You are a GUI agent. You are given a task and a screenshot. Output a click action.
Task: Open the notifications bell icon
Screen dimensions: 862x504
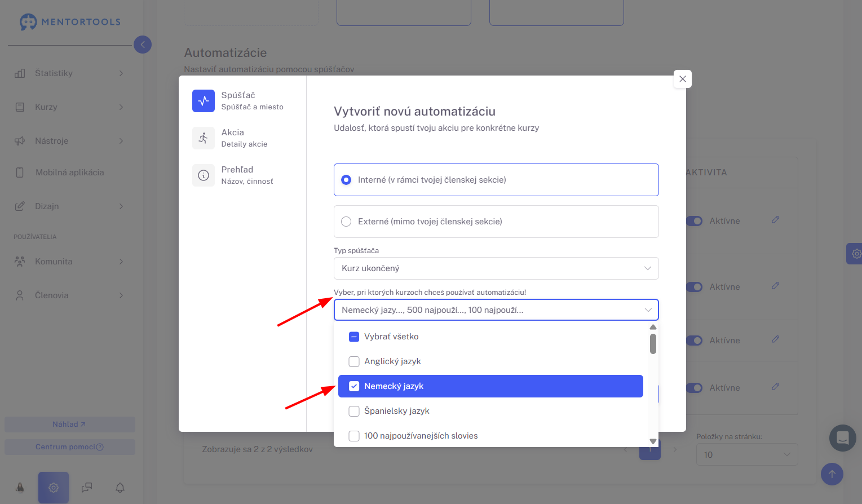pos(120,488)
